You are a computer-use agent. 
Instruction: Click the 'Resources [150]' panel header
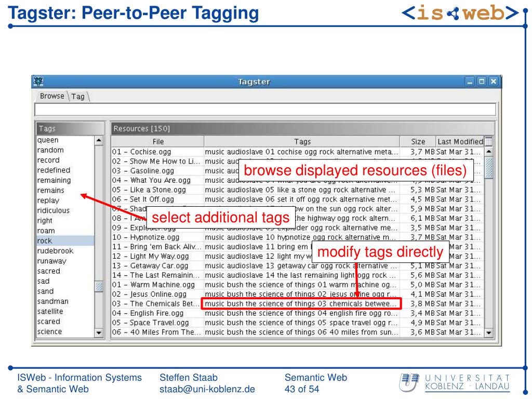click(302, 129)
